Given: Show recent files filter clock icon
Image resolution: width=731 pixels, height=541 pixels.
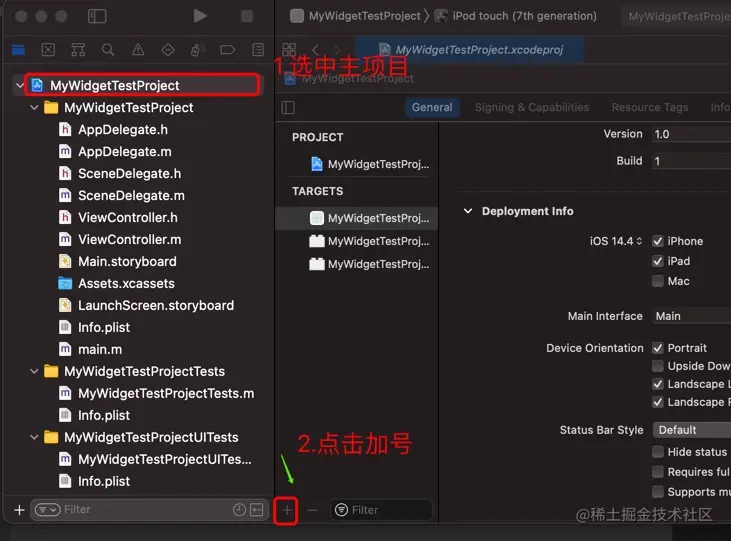Looking at the screenshot, I should point(239,510).
